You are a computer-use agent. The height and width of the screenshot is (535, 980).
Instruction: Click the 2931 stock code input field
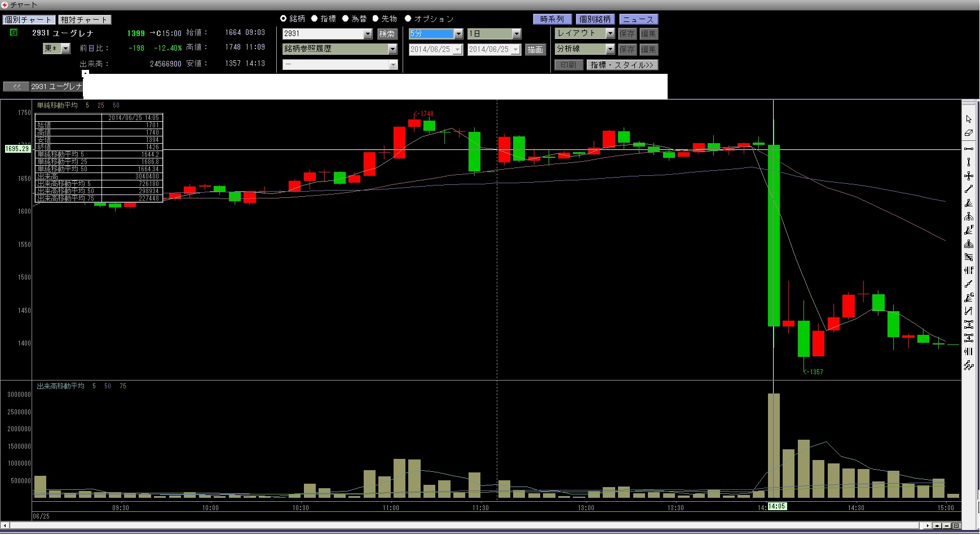[x=323, y=34]
